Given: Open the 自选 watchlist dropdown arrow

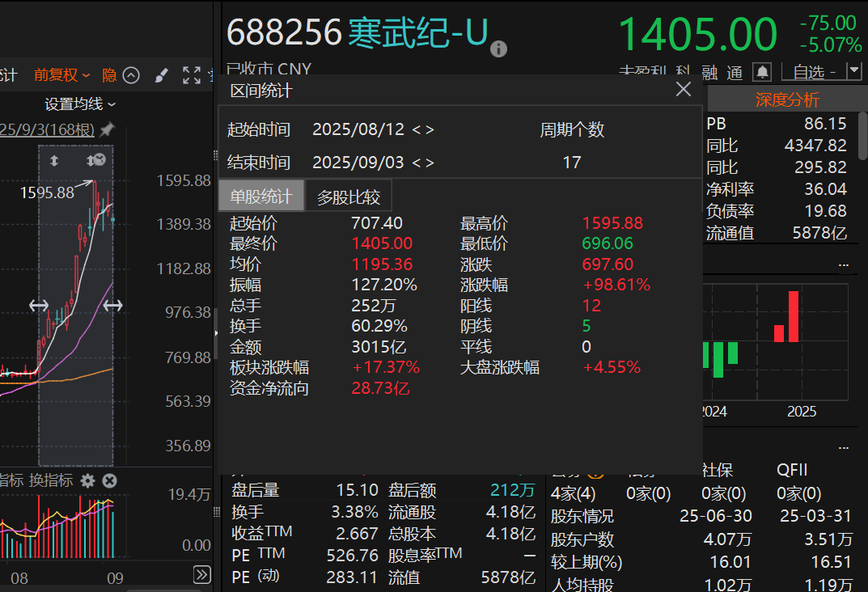Looking at the screenshot, I should pos(853,71).
